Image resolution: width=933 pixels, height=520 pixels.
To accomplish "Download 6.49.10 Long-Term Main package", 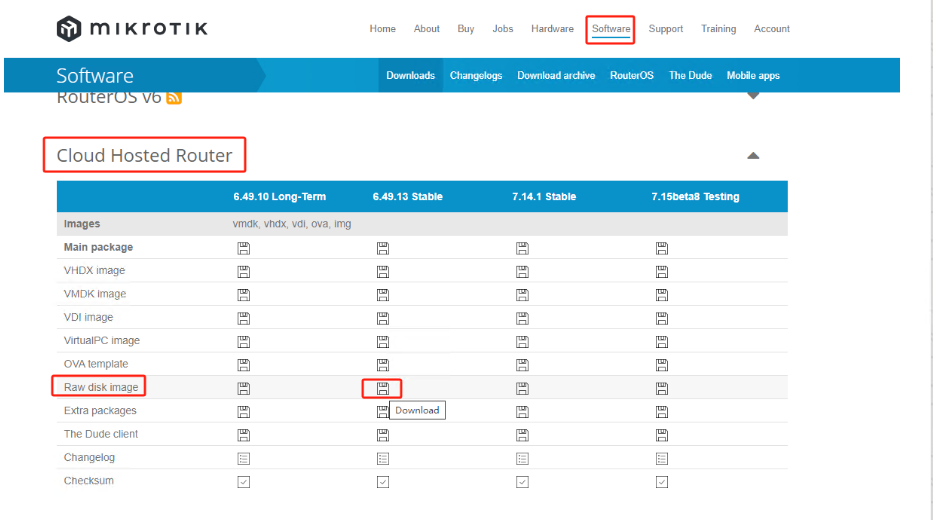I will pyautogui.click(x=243, y=248).
